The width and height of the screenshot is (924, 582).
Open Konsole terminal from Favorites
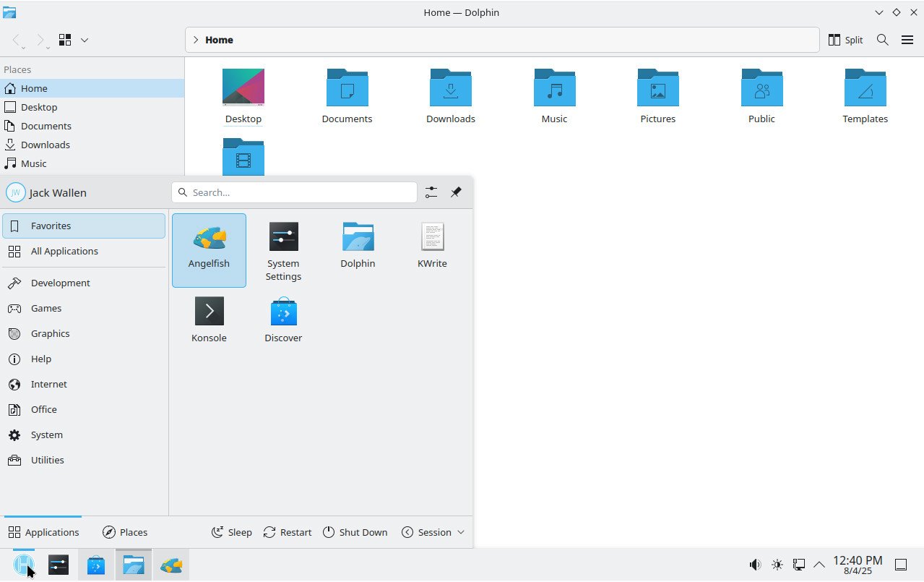point(209,320)
